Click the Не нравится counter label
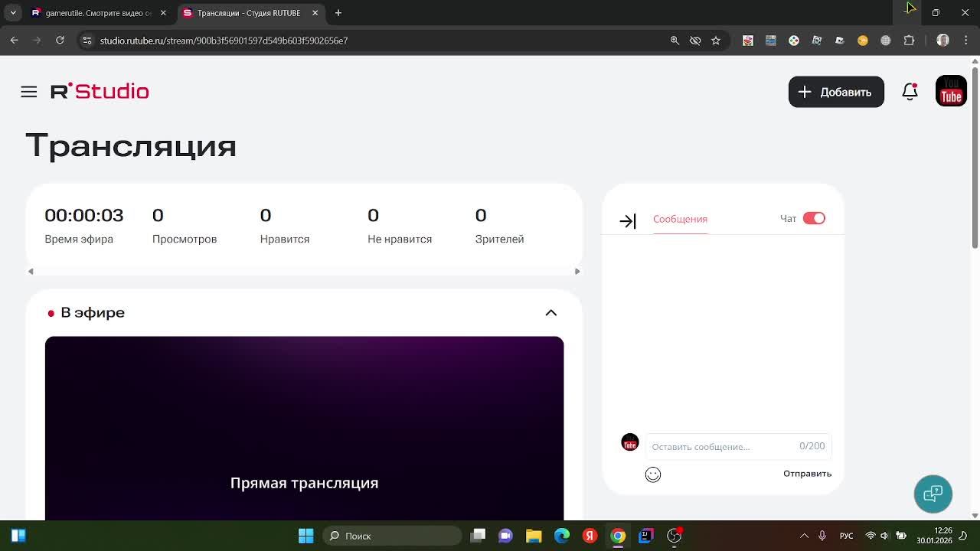Viewport: 980px width, 551px height. 400,239
